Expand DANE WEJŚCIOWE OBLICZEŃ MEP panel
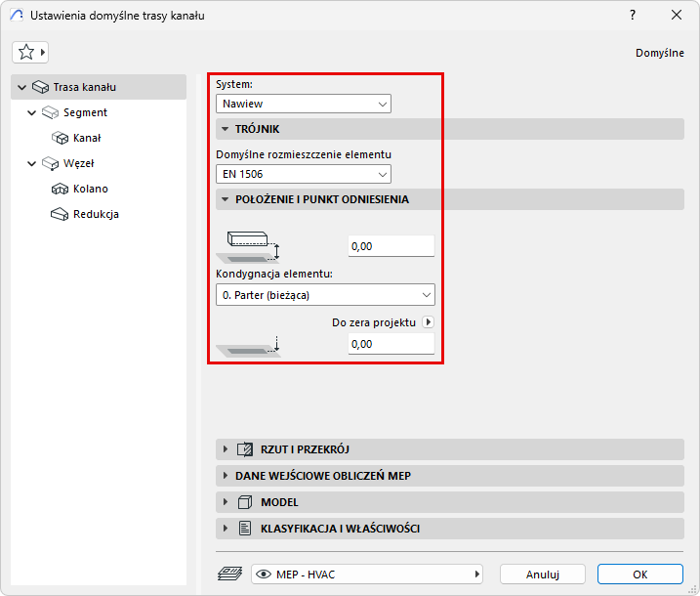Screen dimensions: 700x596 point(225,476)
